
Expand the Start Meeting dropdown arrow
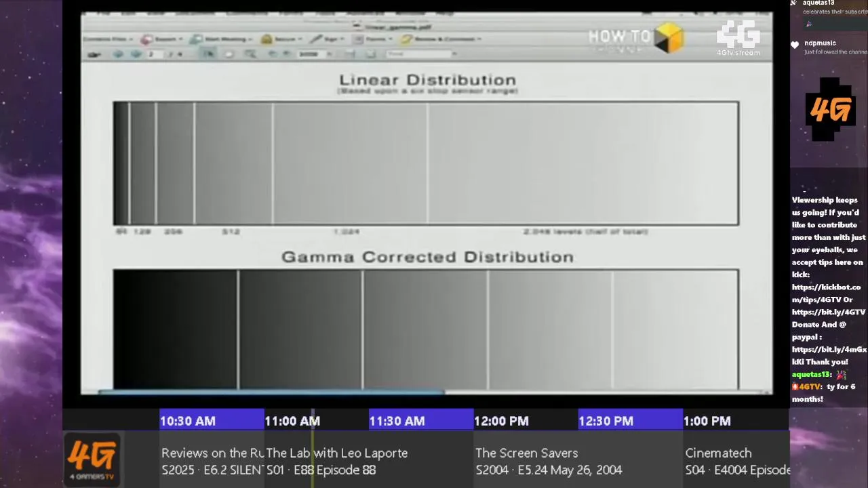click(x=250, y=39)
